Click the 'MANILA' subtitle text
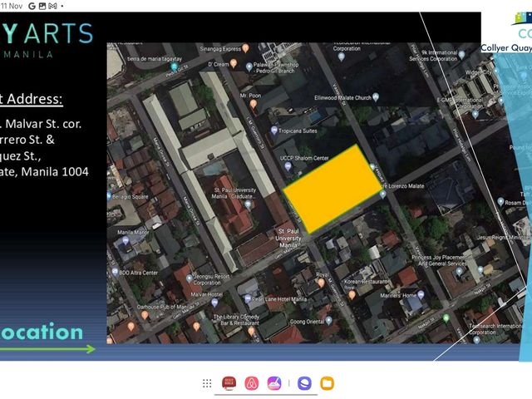 pyautogui.click(x=28, y=54)
